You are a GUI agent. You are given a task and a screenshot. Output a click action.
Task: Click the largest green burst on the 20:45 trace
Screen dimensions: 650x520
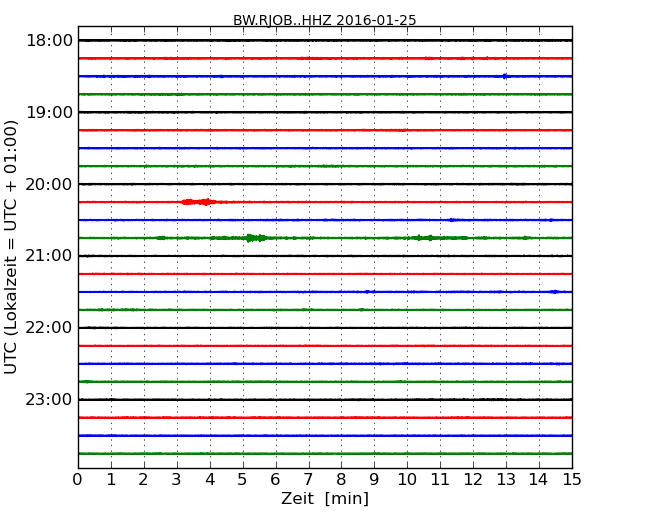click(x=255, y=238)
